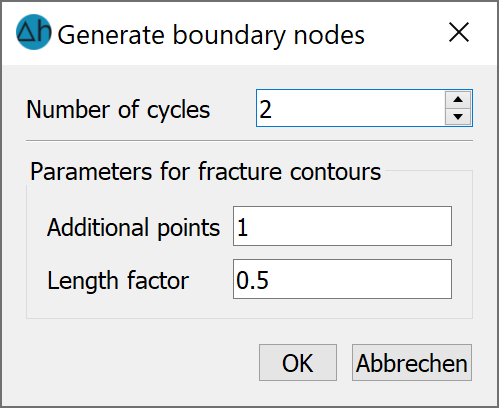The height and width of the screenshot is (408, 499).
Task: Click blank title bar area beside the title
Action: (405, 33)
